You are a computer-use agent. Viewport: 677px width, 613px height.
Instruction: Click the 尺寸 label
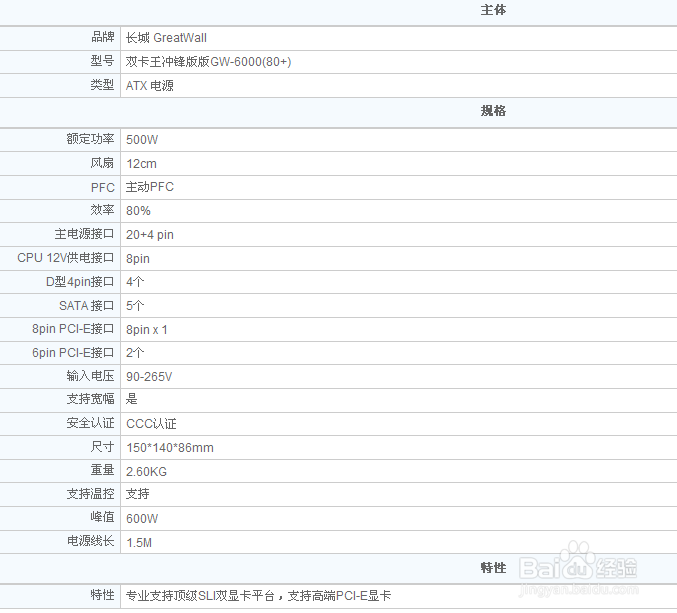[102, 447]
